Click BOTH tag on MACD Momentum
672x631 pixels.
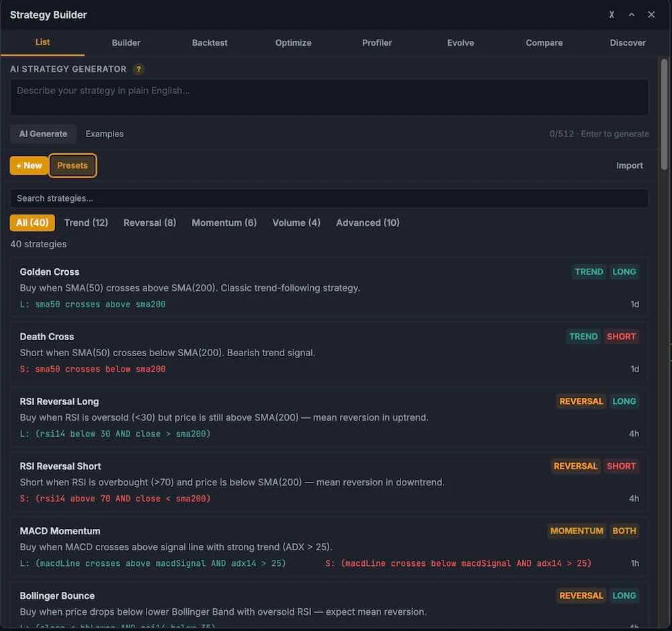[x=624, y=531]
